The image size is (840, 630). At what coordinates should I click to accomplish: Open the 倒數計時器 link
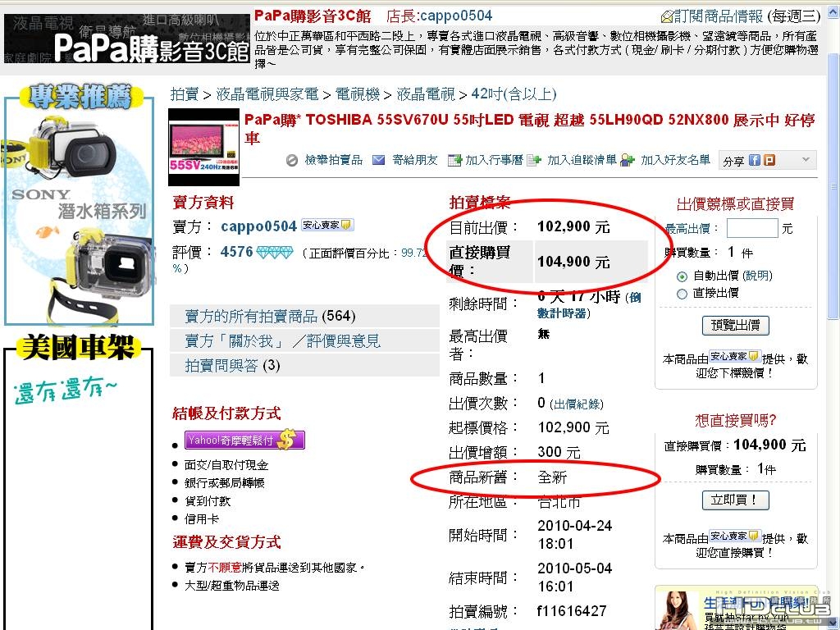point(589,305)
